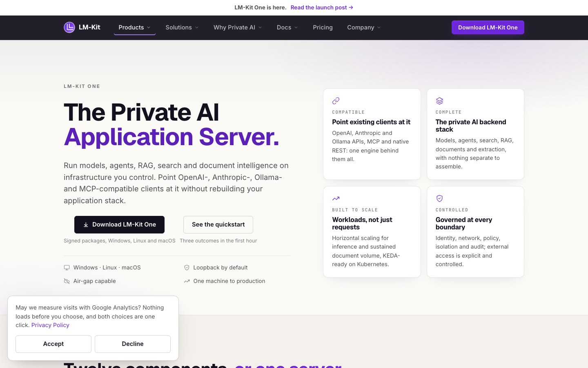Click the One machine to production text

tap(229, 281)
